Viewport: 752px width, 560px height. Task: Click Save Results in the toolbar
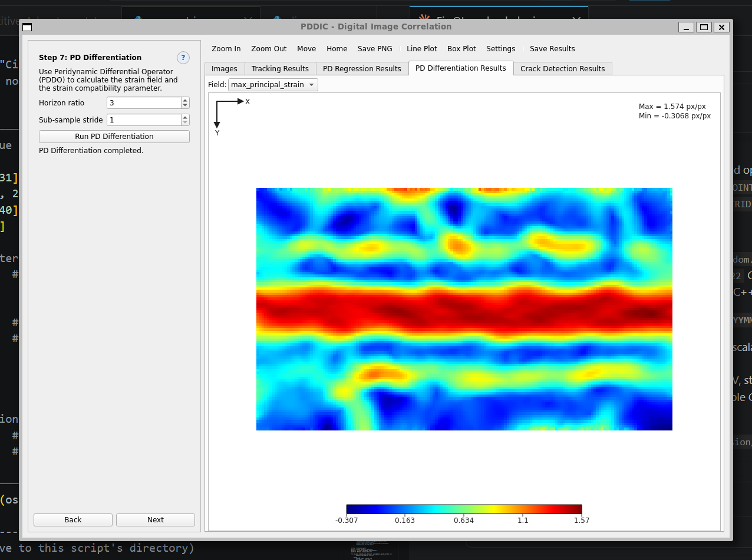[552, 49]
